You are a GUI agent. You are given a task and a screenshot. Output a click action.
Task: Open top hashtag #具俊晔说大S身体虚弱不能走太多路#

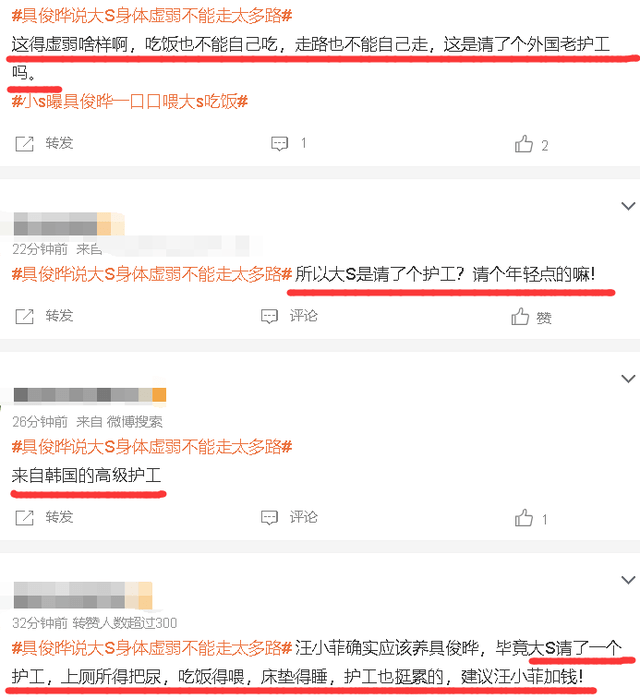(152, 16)
